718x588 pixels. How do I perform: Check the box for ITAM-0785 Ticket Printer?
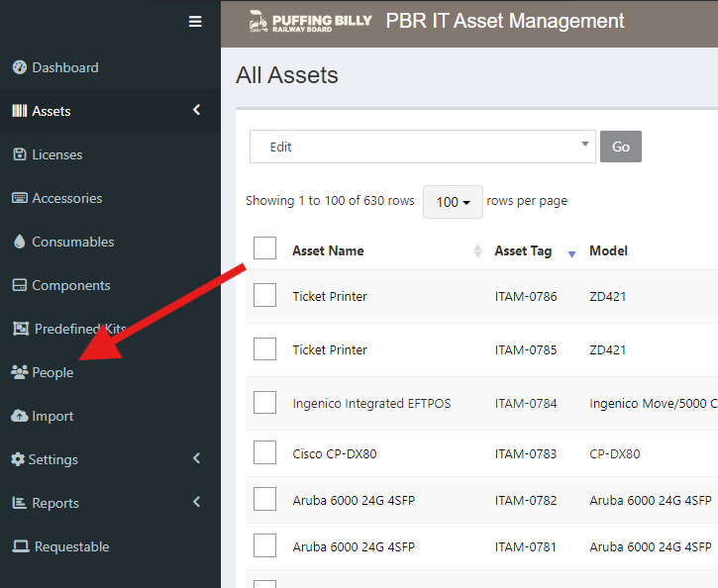tap(264, 349)
